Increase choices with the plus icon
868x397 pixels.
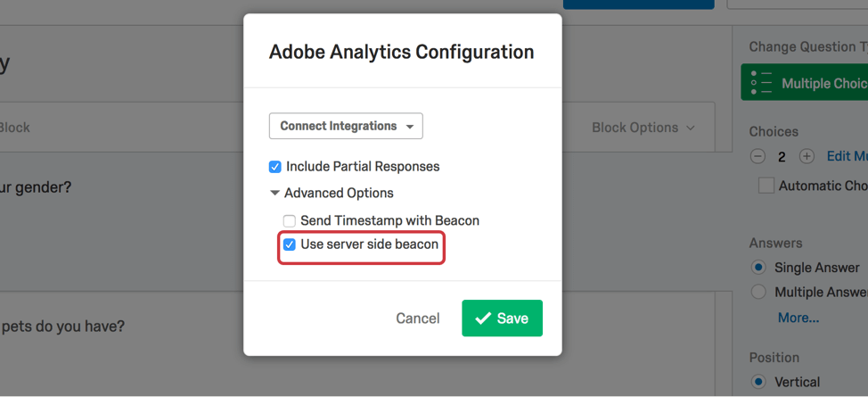(x=807, y=156)
